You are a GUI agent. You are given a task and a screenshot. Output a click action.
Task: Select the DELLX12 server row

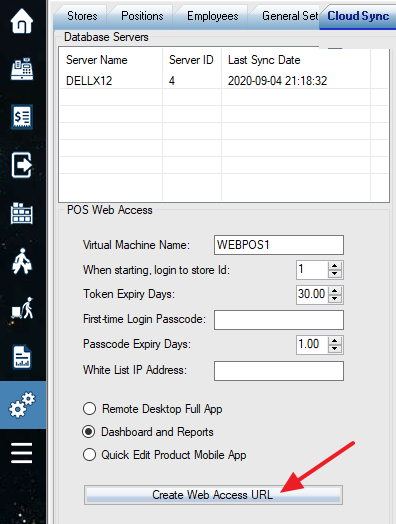223,81
